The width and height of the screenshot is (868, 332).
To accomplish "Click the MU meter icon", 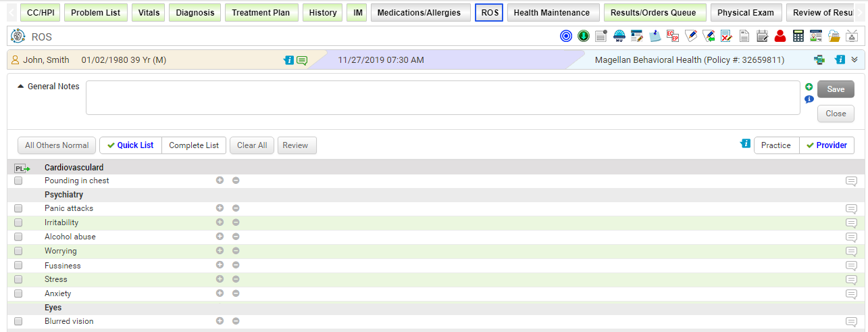I will click(619, 37).
